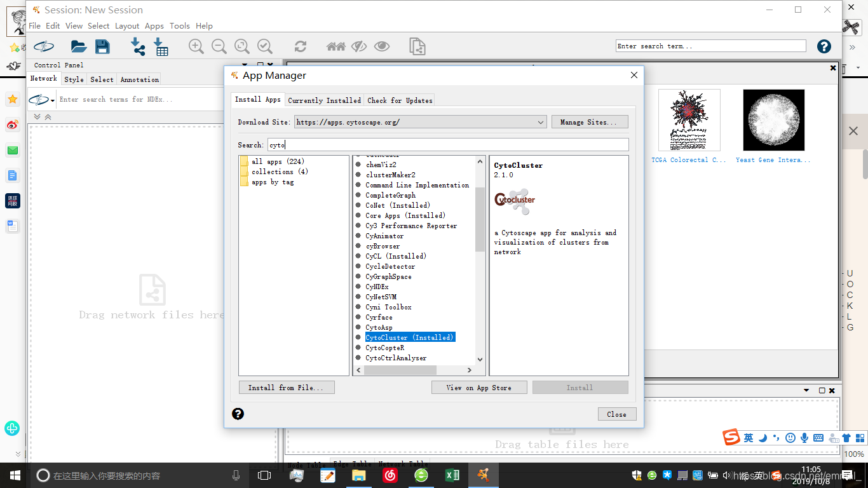The width and height of the screenshot is (868, 488).
Task: Open the NDEx Cytoscape toolbar icon
Action: [44, 46]
